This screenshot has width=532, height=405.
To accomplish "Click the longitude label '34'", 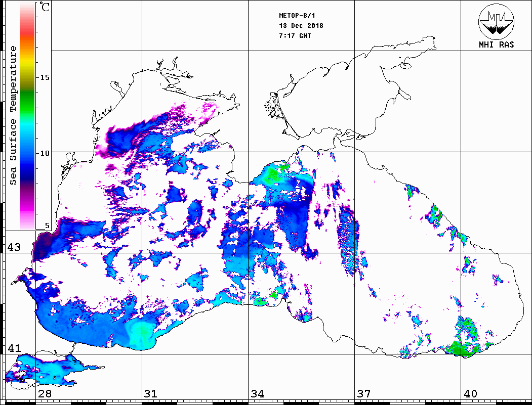I will [258, 394].
